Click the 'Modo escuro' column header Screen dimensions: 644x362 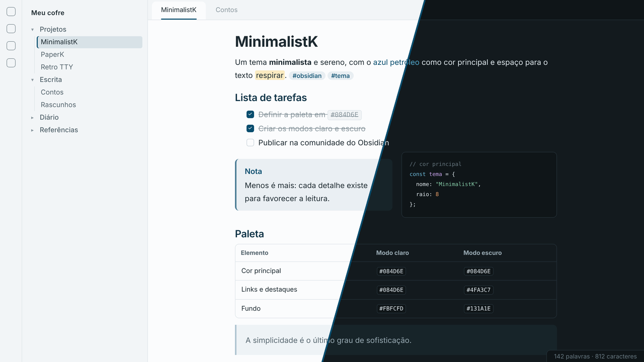tap(482, 253)
